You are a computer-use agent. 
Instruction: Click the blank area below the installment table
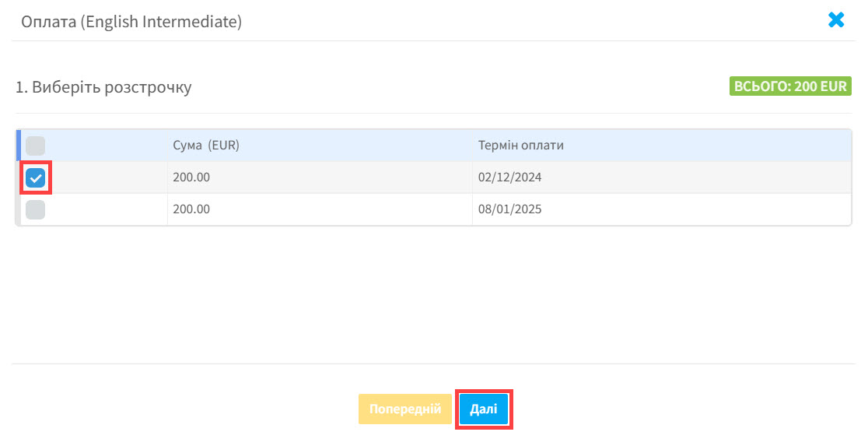tap(433, 293)
